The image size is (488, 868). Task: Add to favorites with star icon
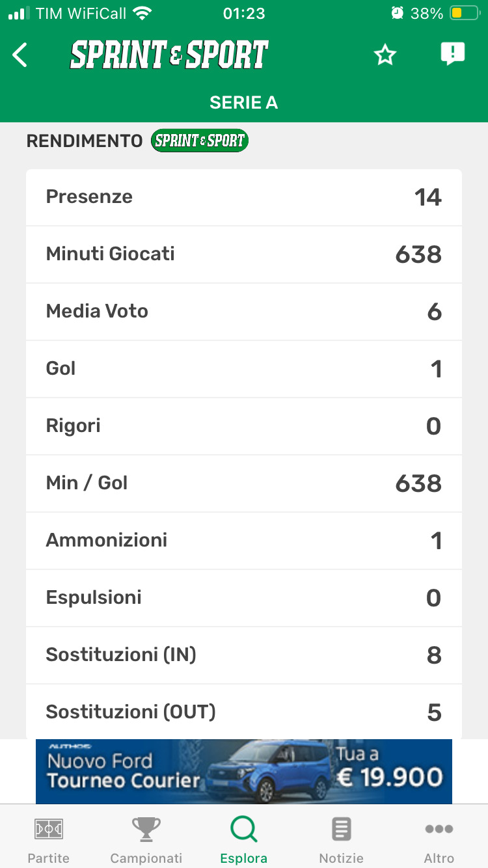pos(385,55)
